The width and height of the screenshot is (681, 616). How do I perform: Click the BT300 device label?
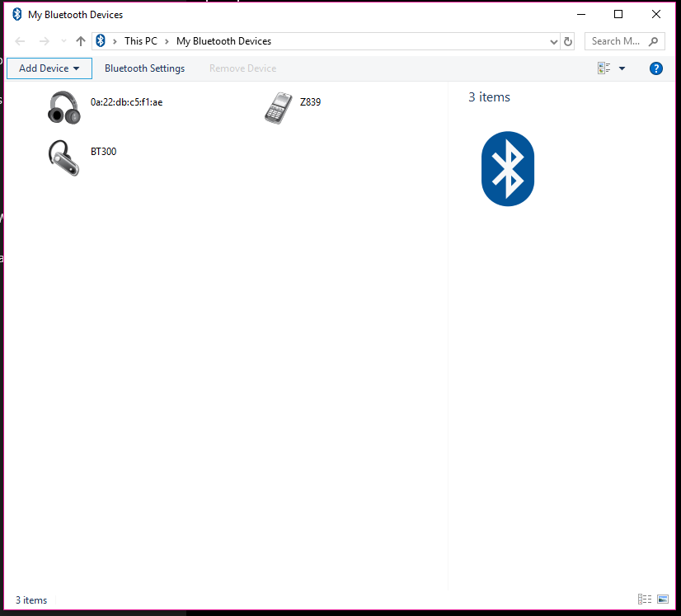point(103,152)
